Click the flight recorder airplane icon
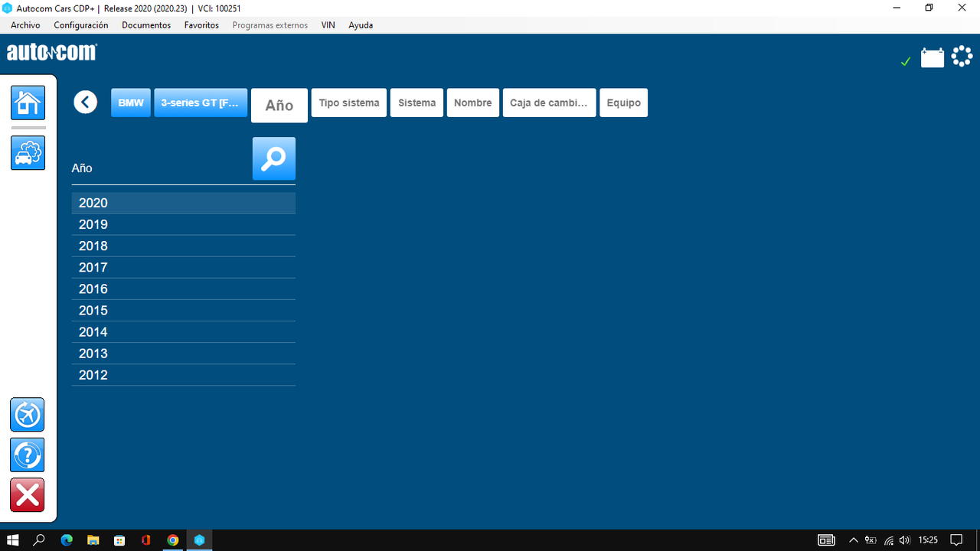The width and height of the screenshot is (980, 551). coord(28,415)
